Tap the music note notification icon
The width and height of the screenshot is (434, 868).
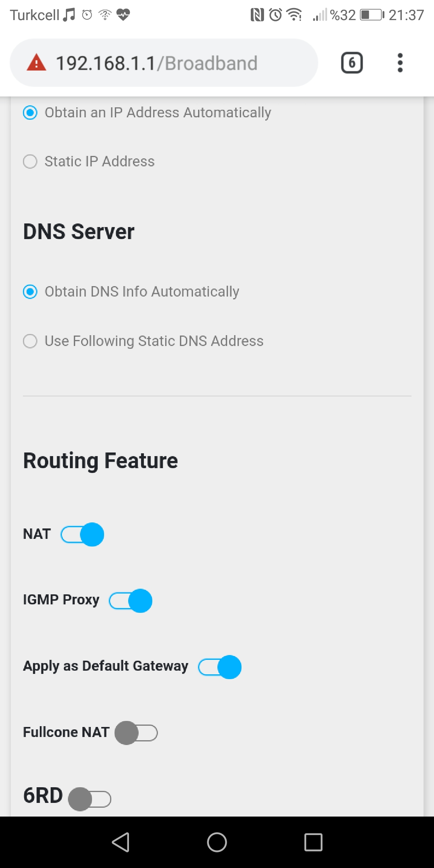pos(69,15)
